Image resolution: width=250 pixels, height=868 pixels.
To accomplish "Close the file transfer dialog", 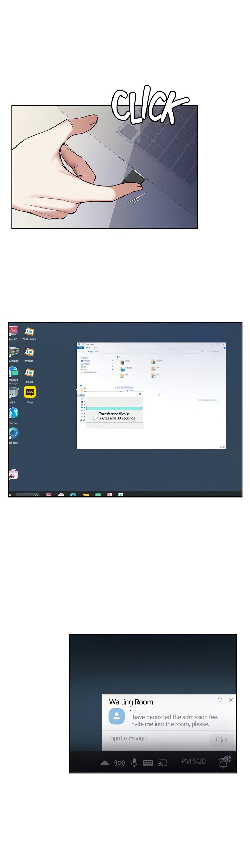I will tap(140, 394).
